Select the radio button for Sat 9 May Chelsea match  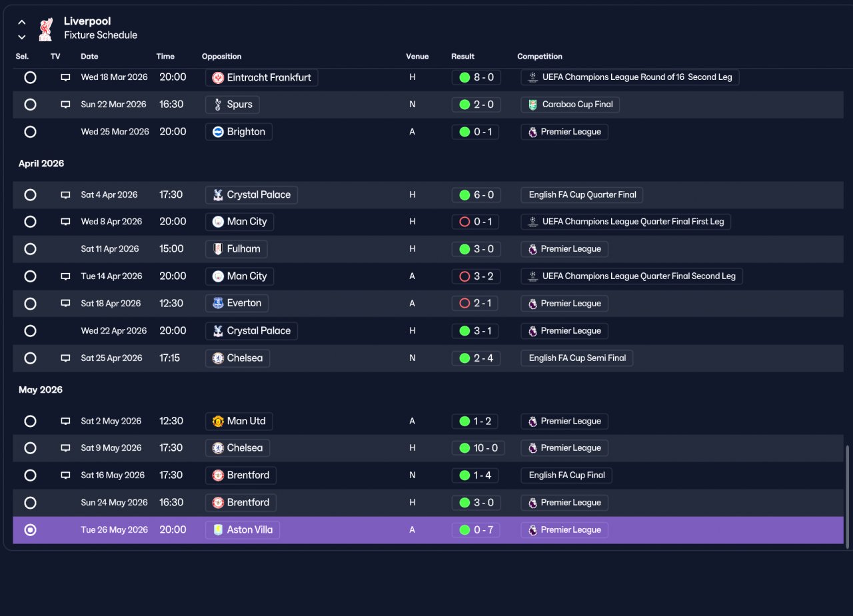[x=30, y=448]
